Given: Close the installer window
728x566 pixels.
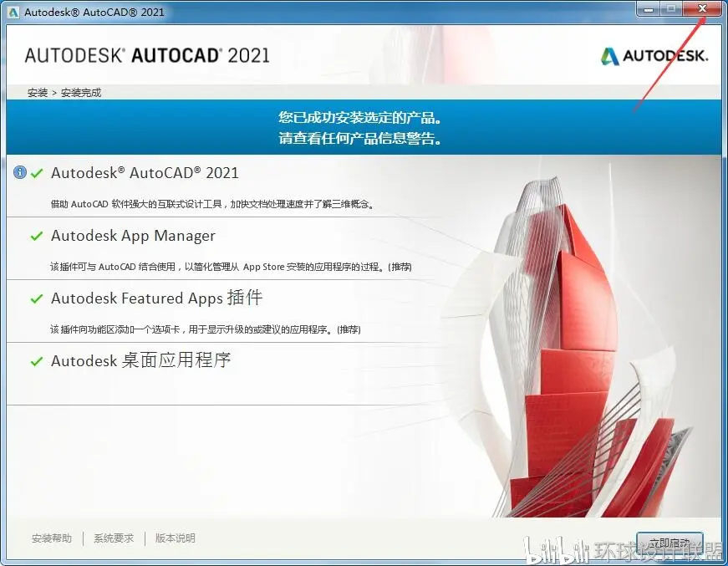Looking at the screenshot, I should [x=702, y=9].
